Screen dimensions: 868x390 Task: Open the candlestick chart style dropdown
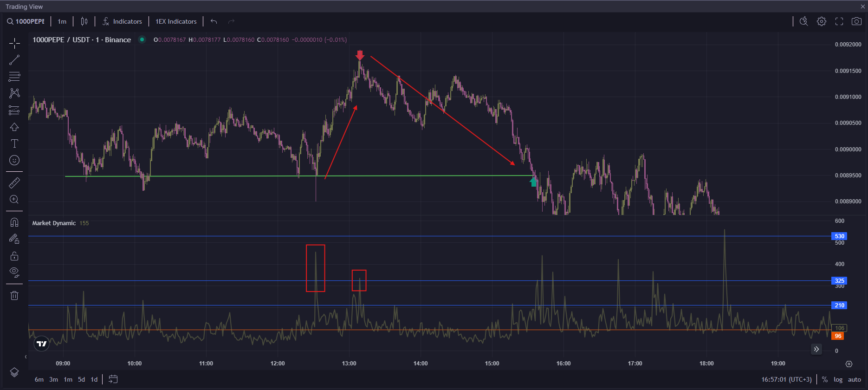84,21
